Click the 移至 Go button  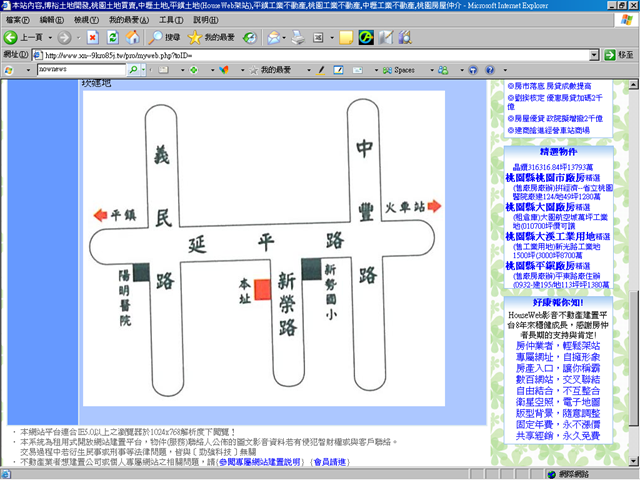[x=619, y=55]
